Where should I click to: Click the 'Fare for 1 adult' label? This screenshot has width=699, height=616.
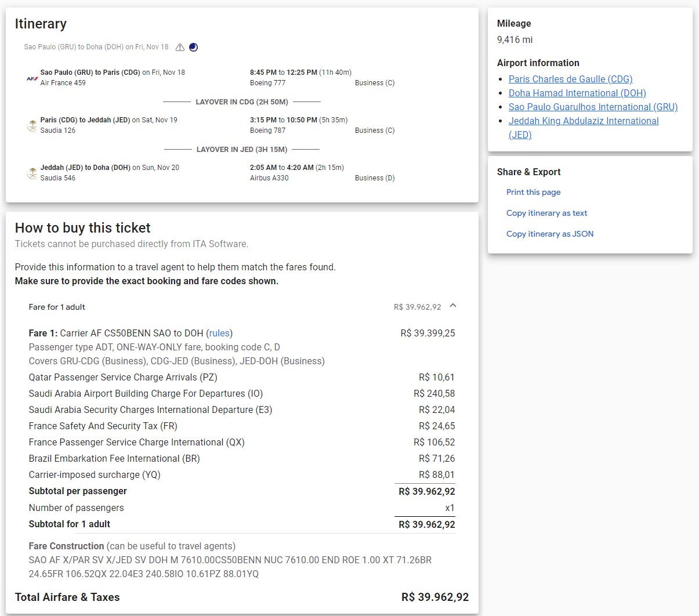click(x=57, y=307)
